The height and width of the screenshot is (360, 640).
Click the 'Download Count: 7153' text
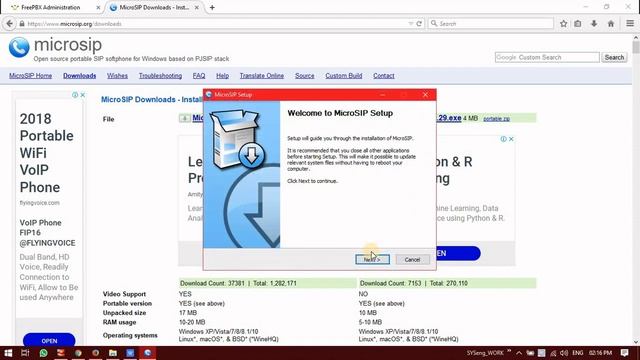click(390, 283)
